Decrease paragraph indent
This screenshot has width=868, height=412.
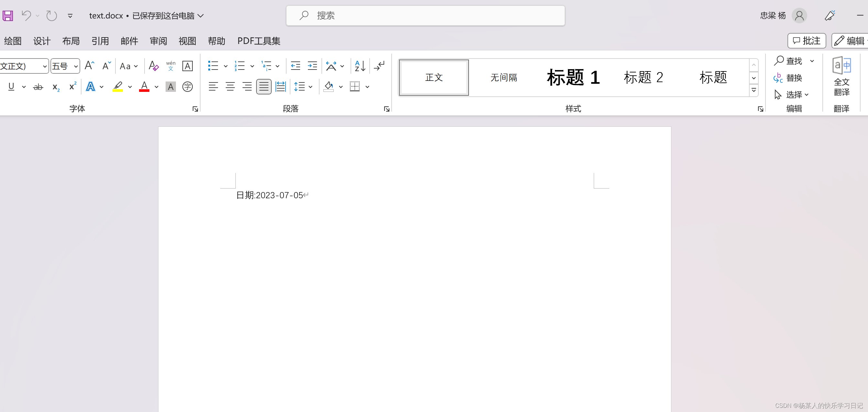(x=296, y=66)
